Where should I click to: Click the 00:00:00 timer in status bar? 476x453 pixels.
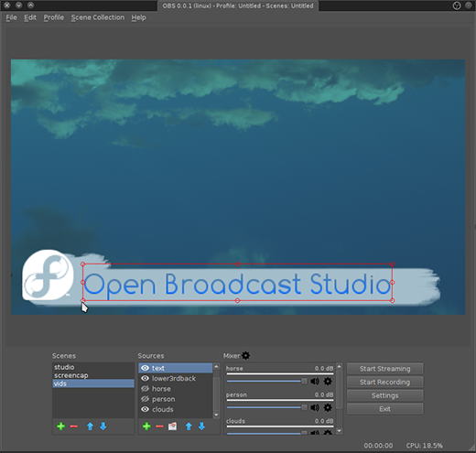click(x=378, y=446)
